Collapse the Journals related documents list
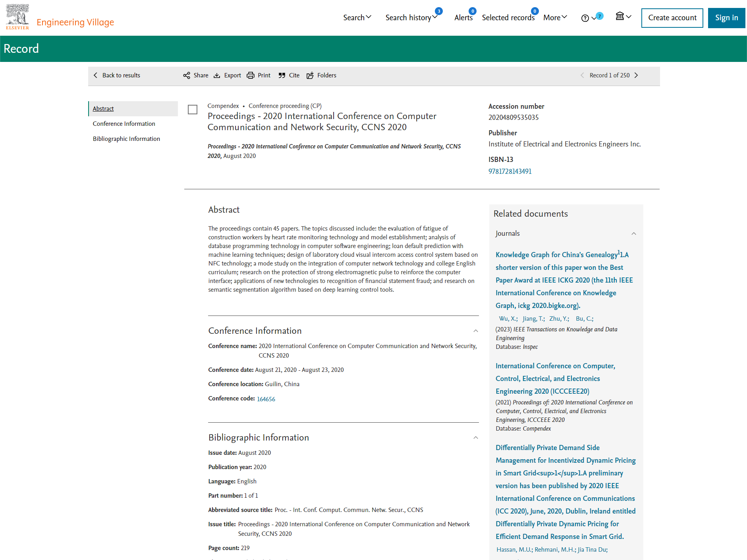The image size is (747, 560). (x=634, y=234)
